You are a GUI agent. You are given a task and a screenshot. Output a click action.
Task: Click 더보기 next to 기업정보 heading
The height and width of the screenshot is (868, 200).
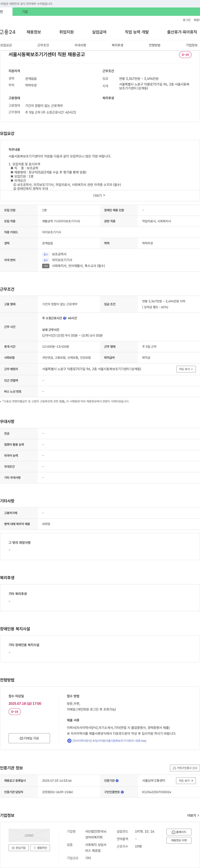pos(193,815)
